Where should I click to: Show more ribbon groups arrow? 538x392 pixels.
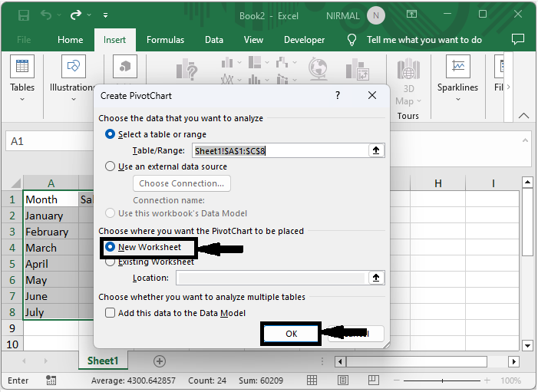(508, 87)
